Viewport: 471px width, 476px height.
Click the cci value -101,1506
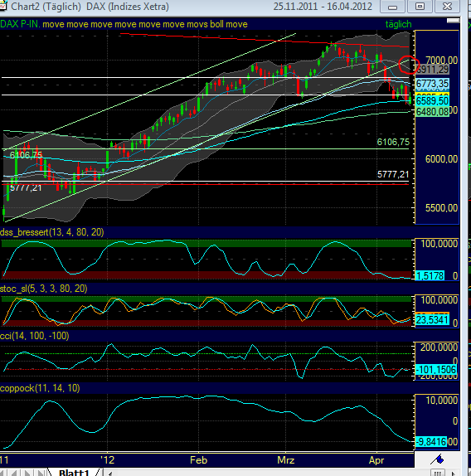click(x=436, y=370)
